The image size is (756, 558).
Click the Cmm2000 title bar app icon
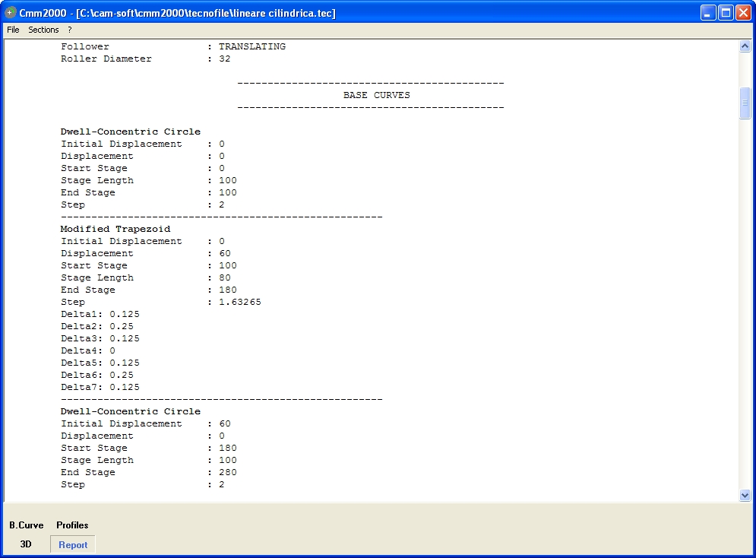coord(10,12)
